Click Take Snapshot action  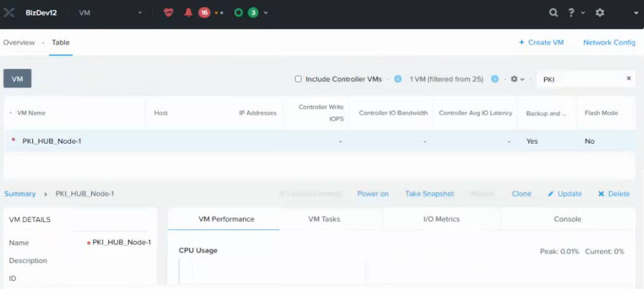tap(429, 194)
